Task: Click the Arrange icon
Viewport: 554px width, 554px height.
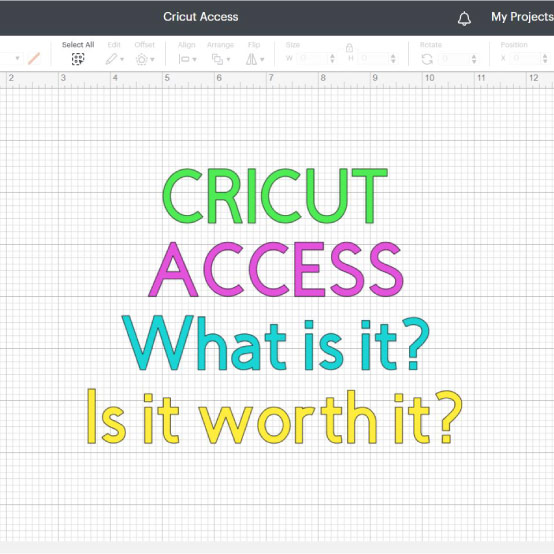Action: [217, 59]
